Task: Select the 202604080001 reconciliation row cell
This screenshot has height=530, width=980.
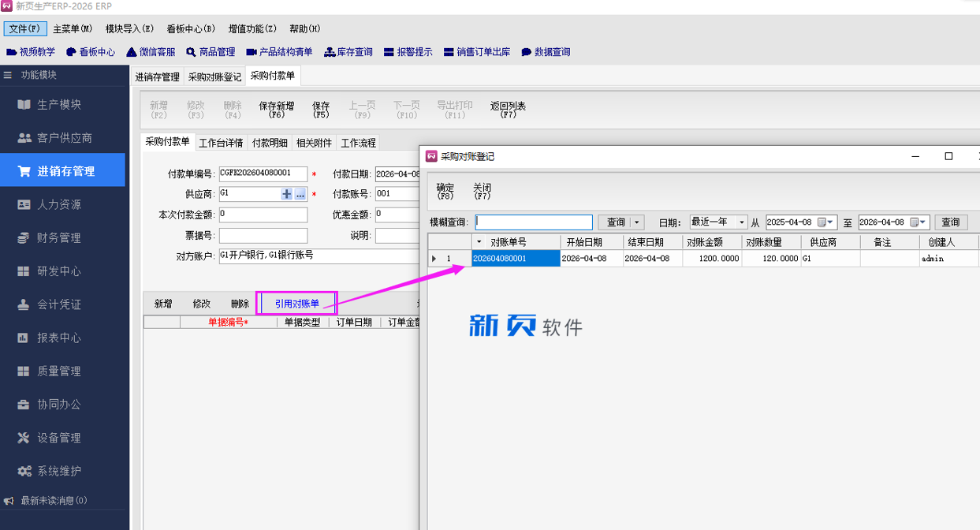Action: click(516, 259)
